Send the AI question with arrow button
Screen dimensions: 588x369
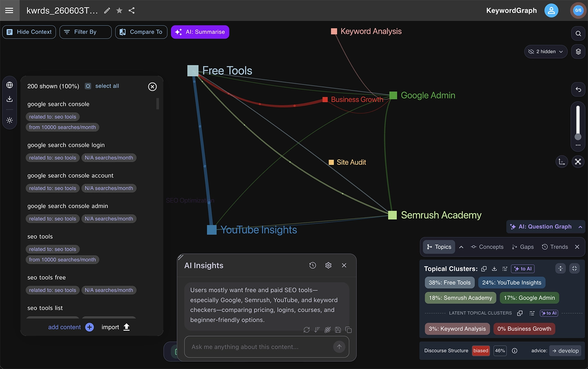(x=339, y=347)
